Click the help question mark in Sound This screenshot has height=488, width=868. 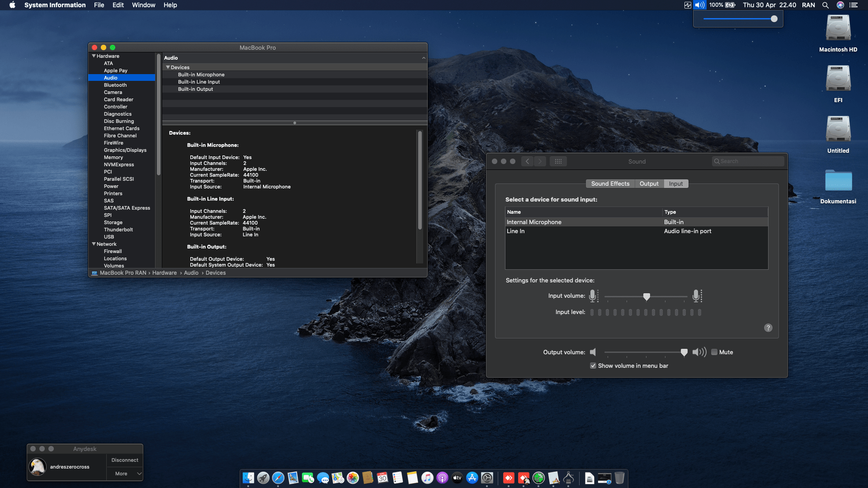[768, 328]
